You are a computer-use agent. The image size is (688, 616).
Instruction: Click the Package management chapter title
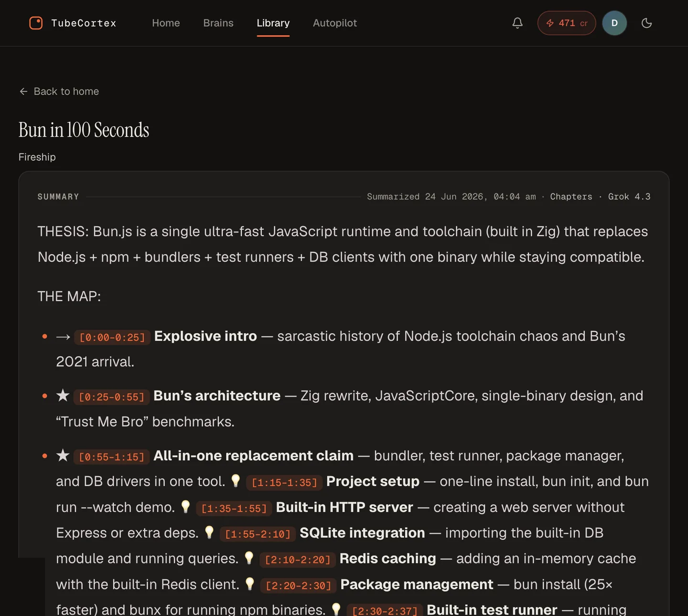(x=417, y=584)
